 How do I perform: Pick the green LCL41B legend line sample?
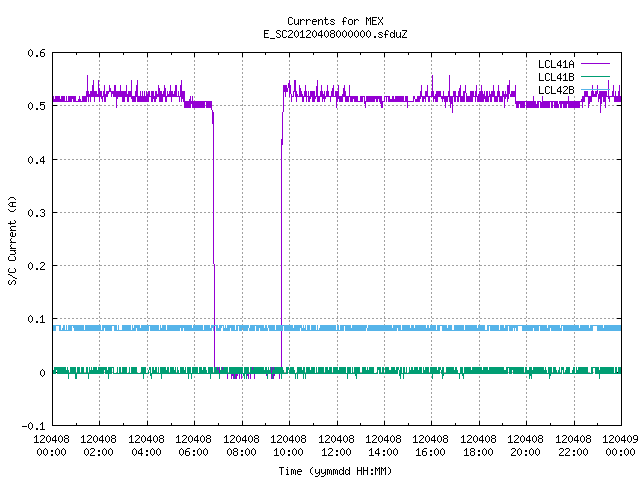[x=595, y=76]
